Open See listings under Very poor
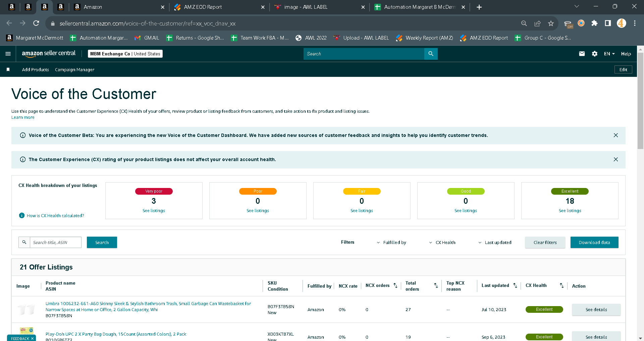The width and height of the screenshot is (644, 341). pyautogui.click(x=154, y=211)
